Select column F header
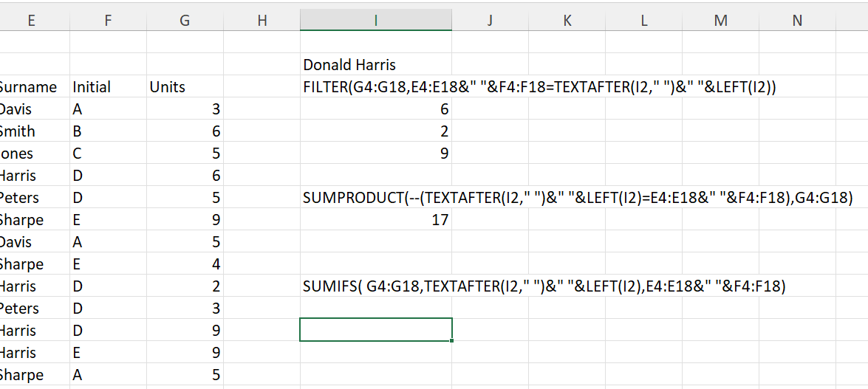 click(108, 21)
